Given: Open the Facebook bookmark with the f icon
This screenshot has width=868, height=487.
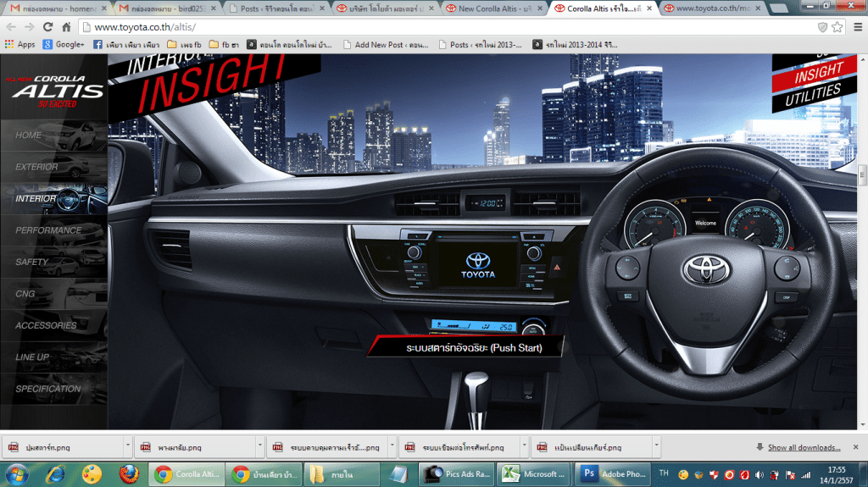Looking at the screenshot, I should pos(126,44).
